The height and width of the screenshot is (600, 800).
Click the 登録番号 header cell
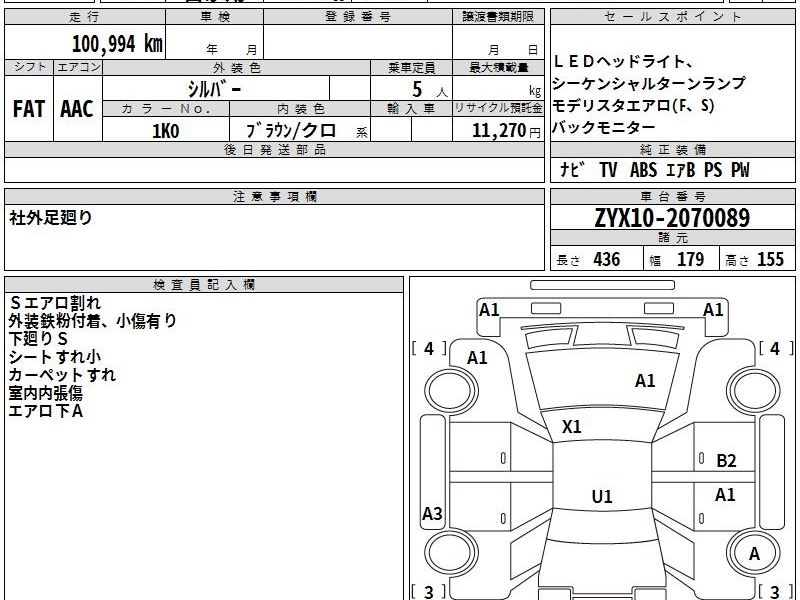click(358, 17)
